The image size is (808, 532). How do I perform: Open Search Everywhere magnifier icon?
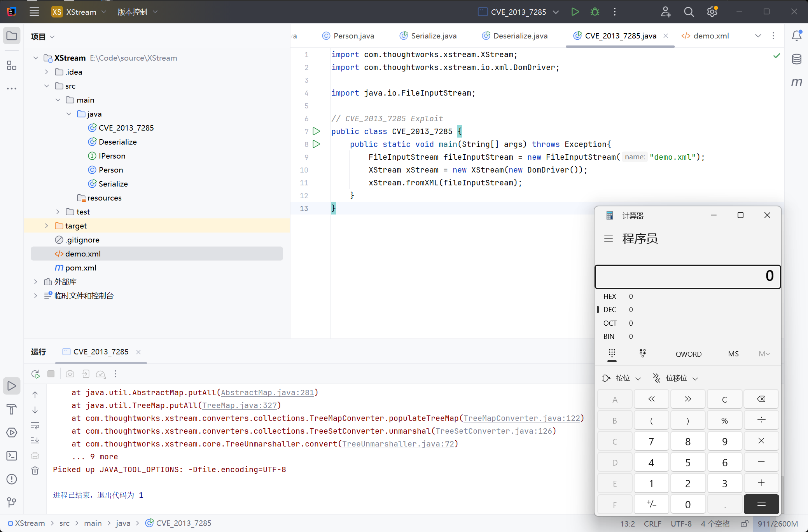[689, 12]
